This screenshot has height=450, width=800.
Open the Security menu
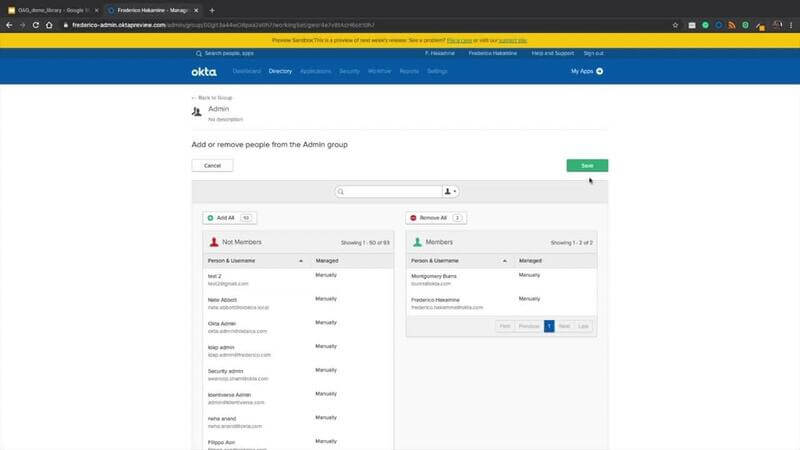pyautogui.click(x=349, y=72)
